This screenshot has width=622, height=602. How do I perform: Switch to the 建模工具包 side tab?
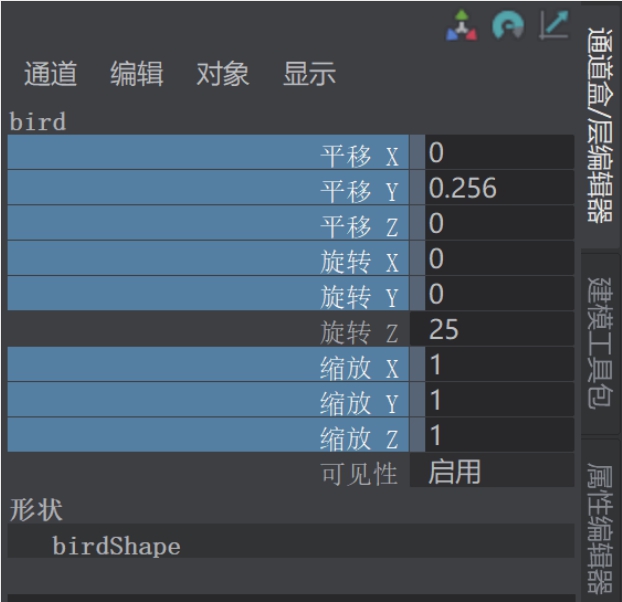[601, 343]
